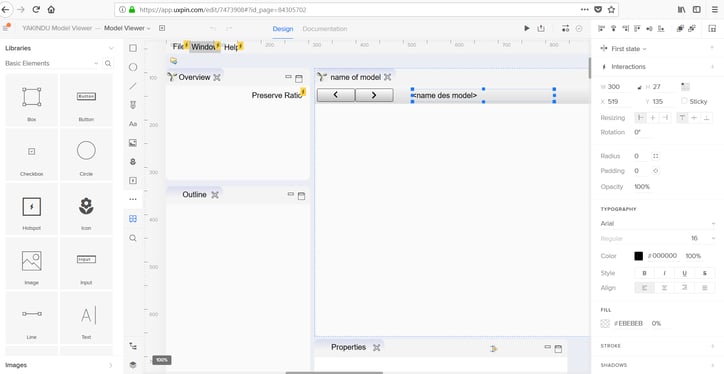Click the align left edges icon
724x374 pixels.
tap(601, 29)
